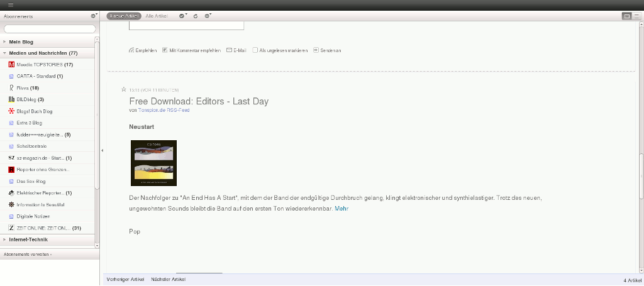Click the article pane vertical scrollbar thumb

[x=641, y=175]
